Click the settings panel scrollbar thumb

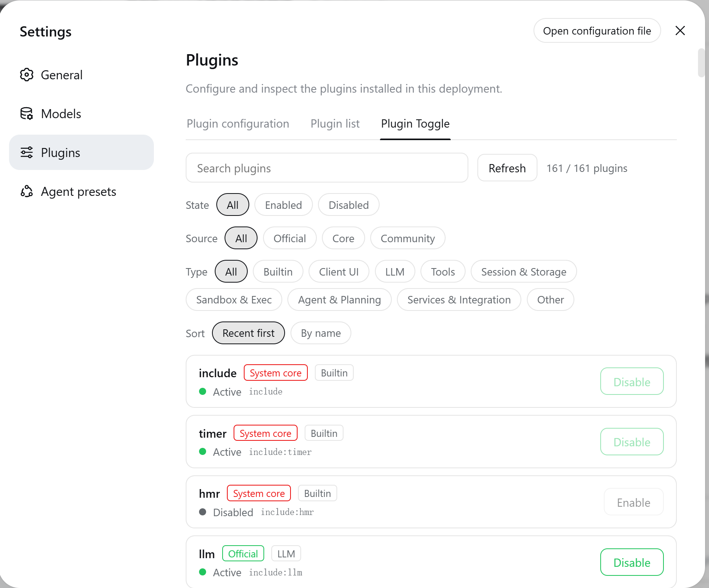click(701, 63)
